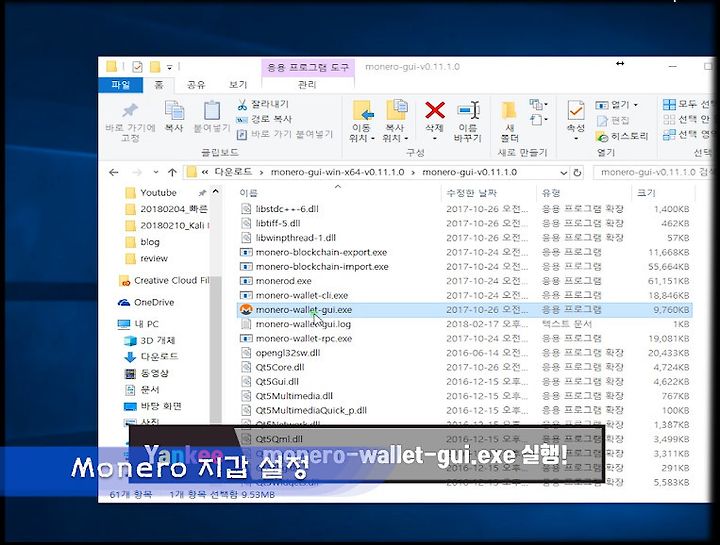Image resolution: width=720 pixels, height=545 pixels.
Task: Switch to the 홈 Home tab
Action: [x=158, y=85]
